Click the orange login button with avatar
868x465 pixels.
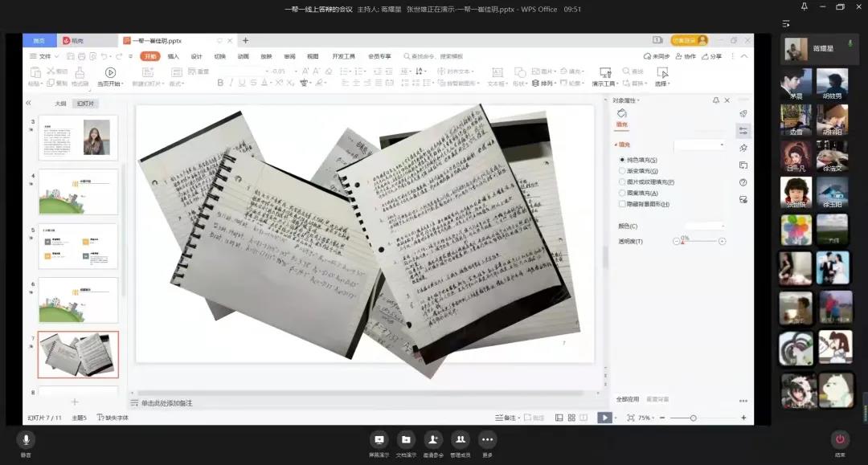point(690,40)
